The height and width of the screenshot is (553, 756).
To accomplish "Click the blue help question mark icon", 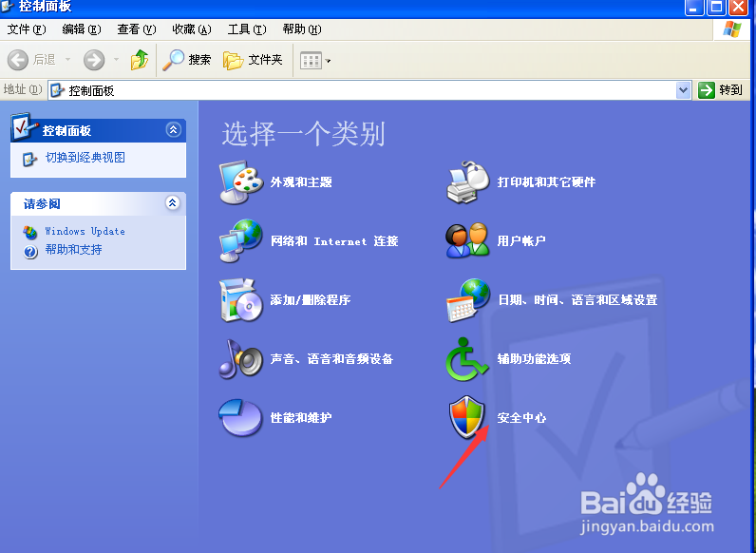I will 30,252.
